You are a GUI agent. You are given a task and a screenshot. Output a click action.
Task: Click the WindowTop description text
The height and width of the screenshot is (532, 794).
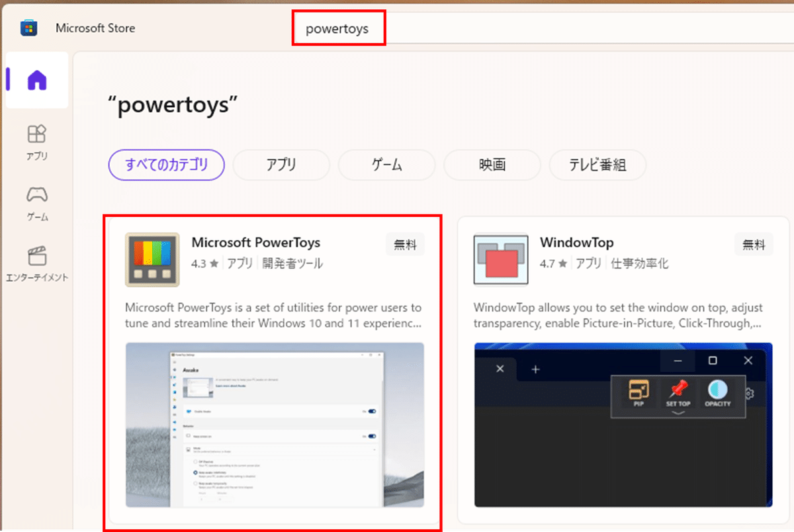(619, 316)
